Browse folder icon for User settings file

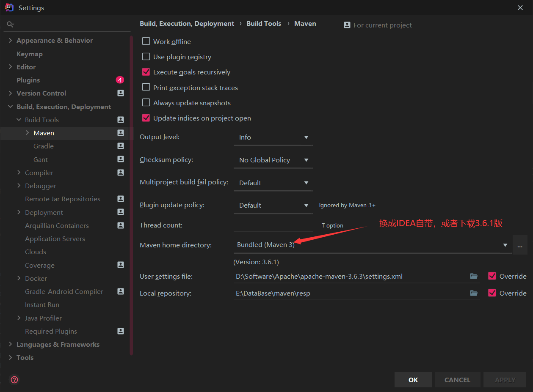(x=474, y=276)
